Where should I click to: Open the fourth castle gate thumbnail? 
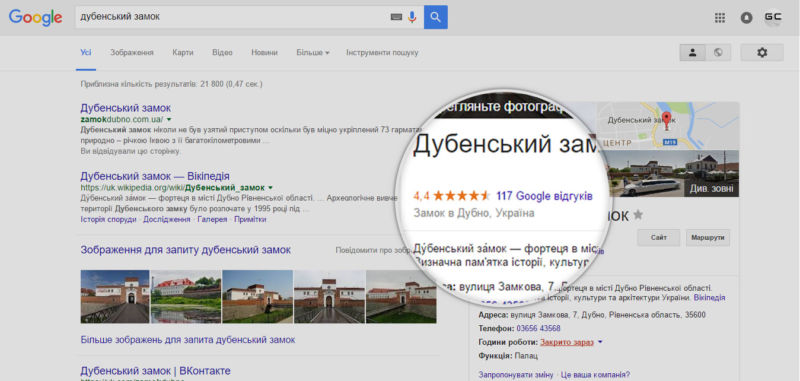(x=330, y=297)
